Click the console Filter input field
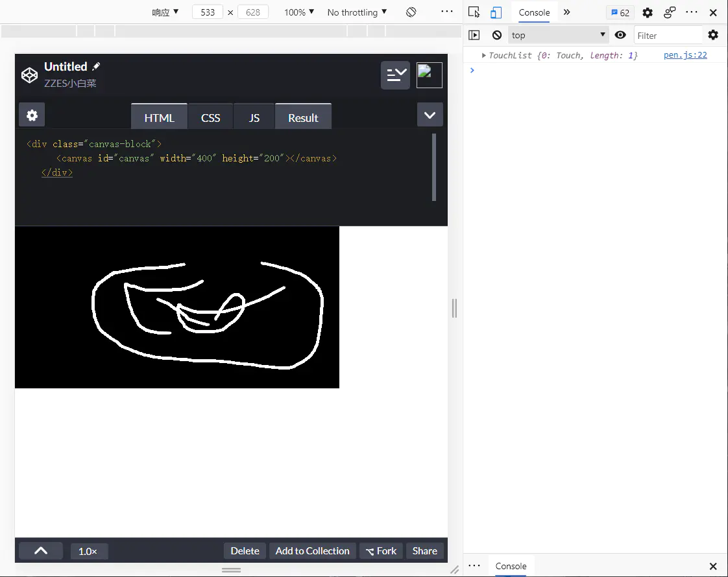The width and height of the screenshot is (728, 577). pyautogui.click(x=668, y=35)
